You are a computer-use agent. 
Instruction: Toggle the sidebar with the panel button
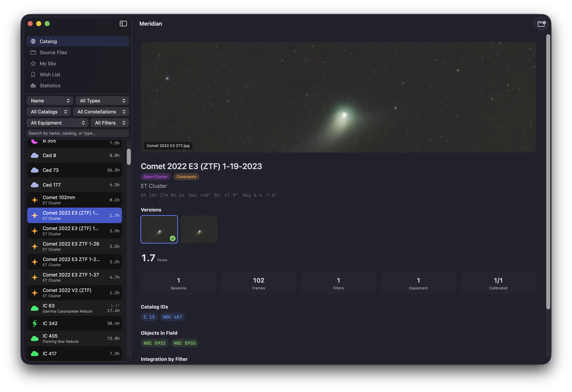click(x=123, y=23)
